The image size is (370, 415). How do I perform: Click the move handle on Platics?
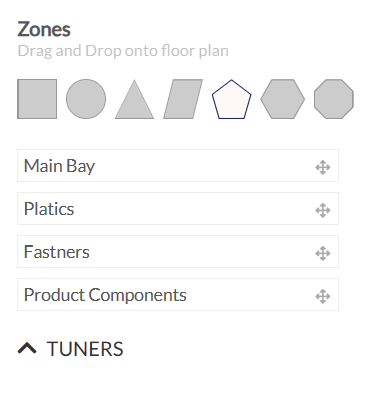323,210
